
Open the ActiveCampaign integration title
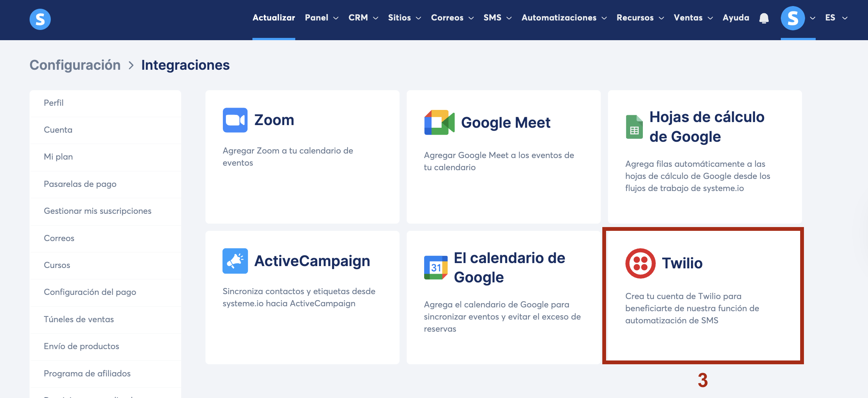pyautogui.click(x=312, y=261)
